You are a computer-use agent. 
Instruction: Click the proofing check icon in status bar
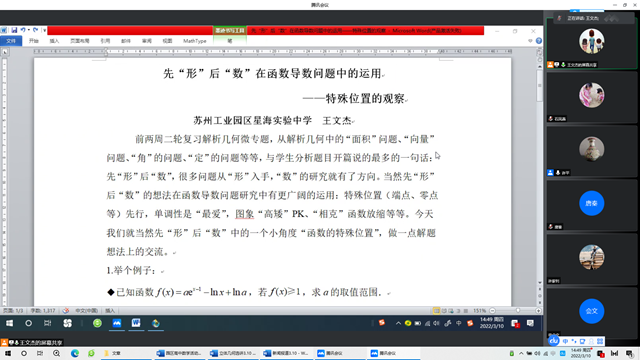(65, 311)
